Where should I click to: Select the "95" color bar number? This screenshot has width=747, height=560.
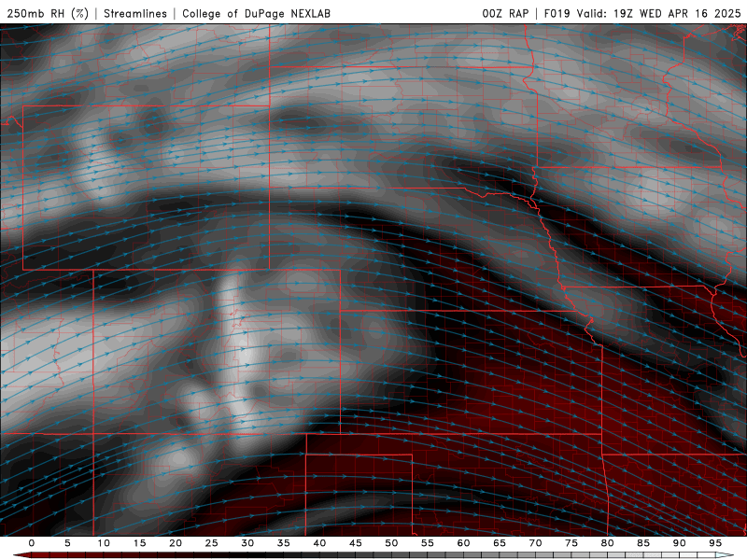[715, 543]
